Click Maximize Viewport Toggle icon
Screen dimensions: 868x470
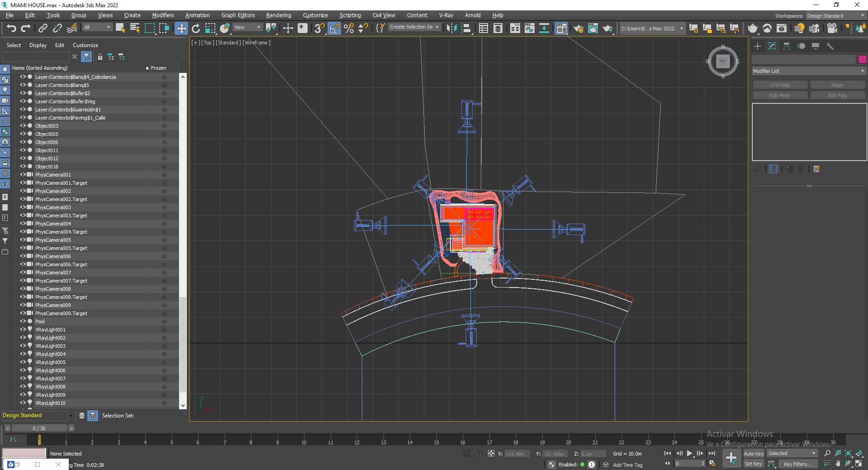[859, 463]
